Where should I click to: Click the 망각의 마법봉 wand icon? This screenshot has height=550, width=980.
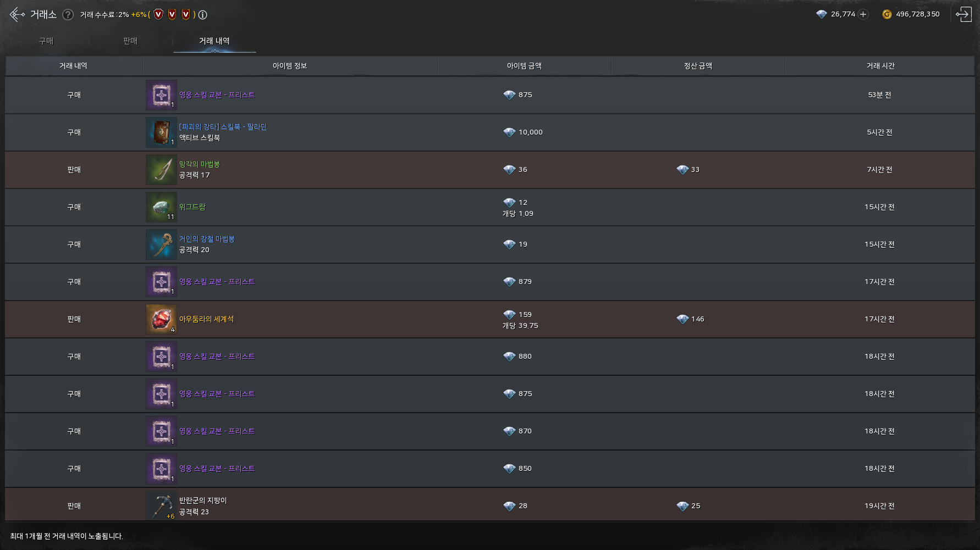point(161,170)
